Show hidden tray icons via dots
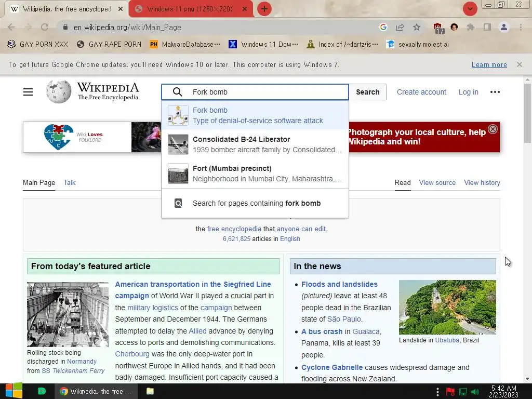 (437, 392)
